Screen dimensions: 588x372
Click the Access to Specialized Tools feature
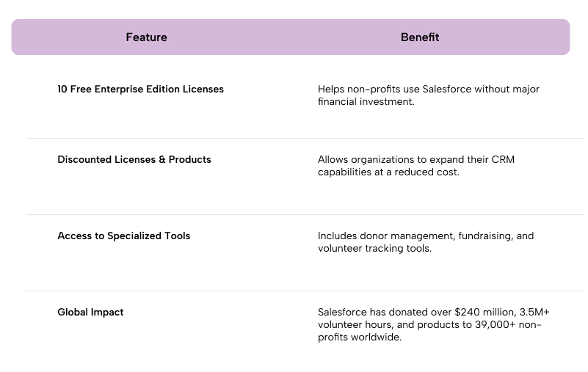tap(124, 236)
